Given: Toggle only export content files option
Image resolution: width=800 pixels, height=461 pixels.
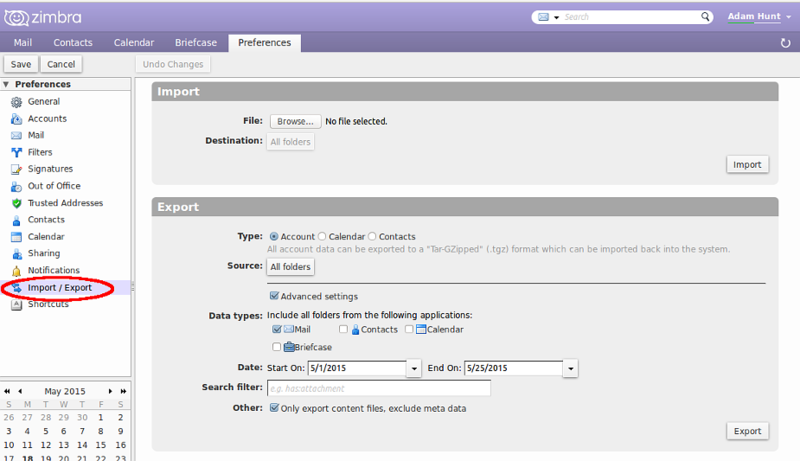Looking at the screenshot, I should 274,408.
